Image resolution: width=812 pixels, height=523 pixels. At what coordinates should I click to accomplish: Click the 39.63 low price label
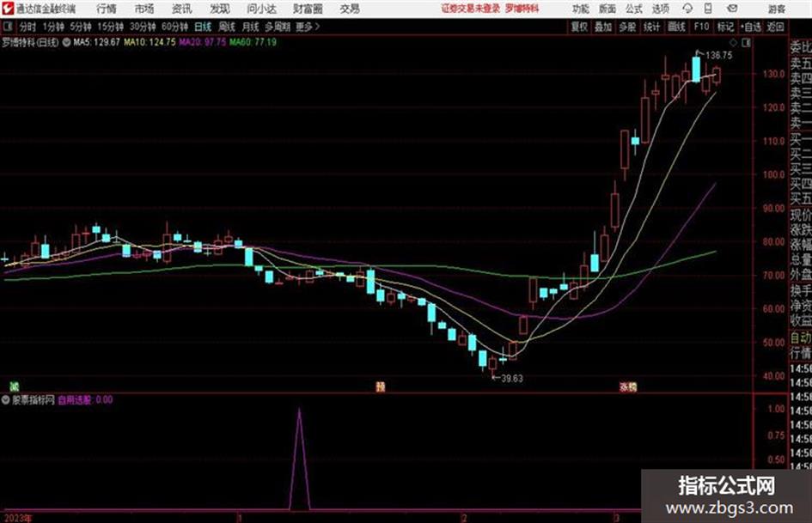512,379
